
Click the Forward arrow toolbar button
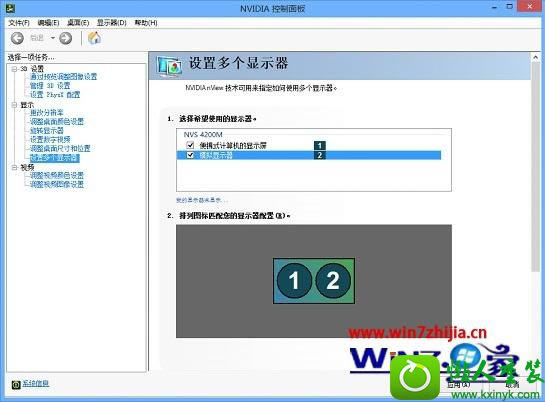tap(65, 38)
